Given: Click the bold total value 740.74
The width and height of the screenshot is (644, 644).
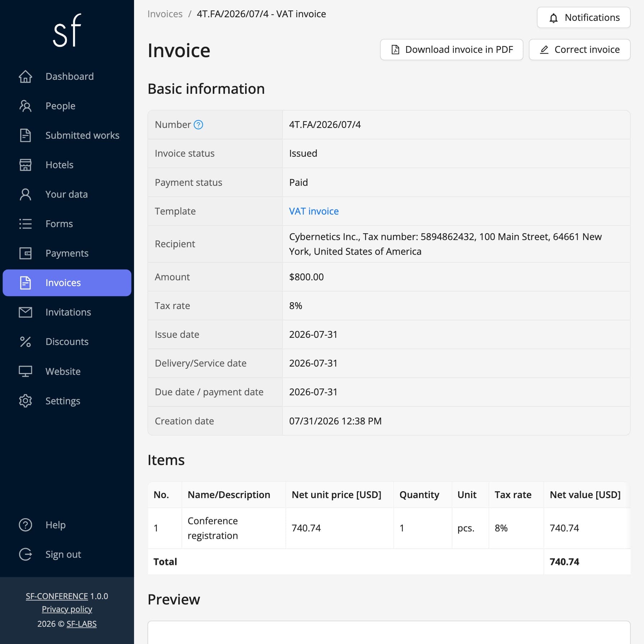Looking at the screenshot, I should click(x=564, y=562).
